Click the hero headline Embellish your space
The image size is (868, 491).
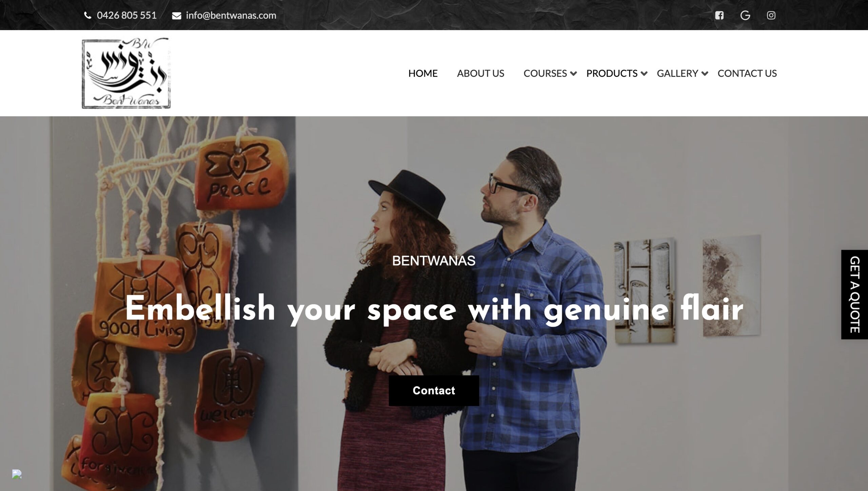[x=434, y=308]
